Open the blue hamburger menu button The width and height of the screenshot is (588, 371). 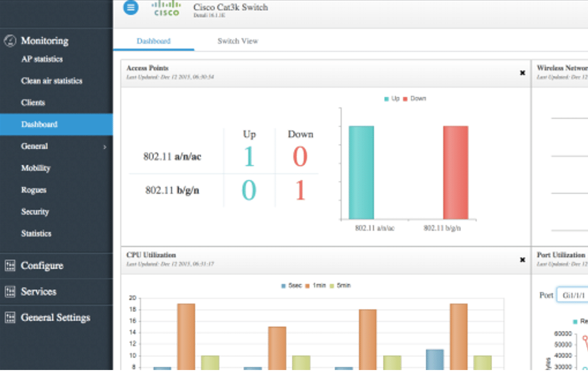click(x=130, y=8)
